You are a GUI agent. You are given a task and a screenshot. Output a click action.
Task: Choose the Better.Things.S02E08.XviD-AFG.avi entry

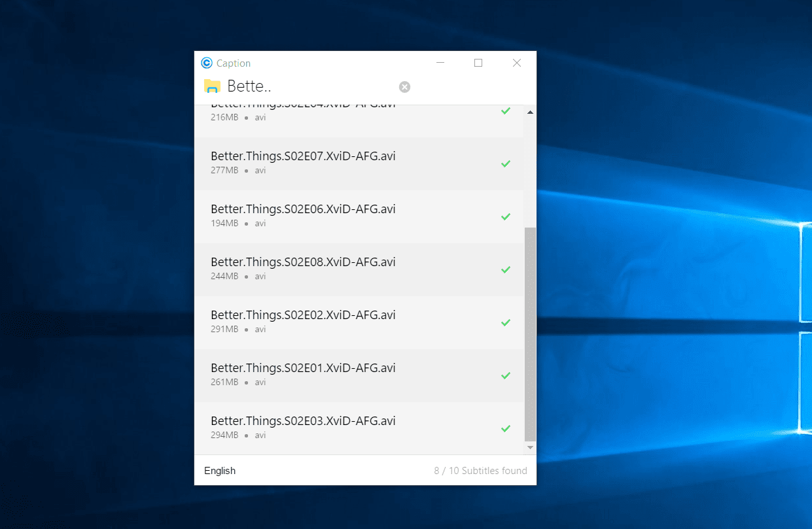[x=303, y=262]
